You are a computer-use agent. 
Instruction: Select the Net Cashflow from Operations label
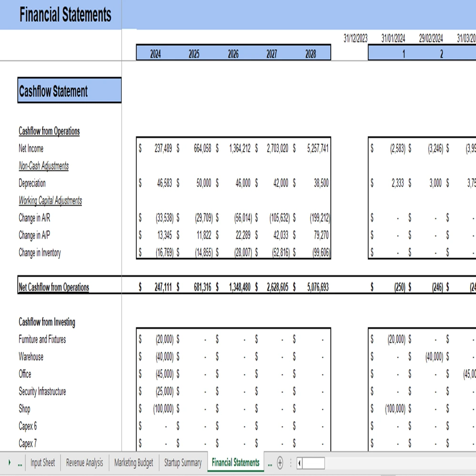point(54,287)
